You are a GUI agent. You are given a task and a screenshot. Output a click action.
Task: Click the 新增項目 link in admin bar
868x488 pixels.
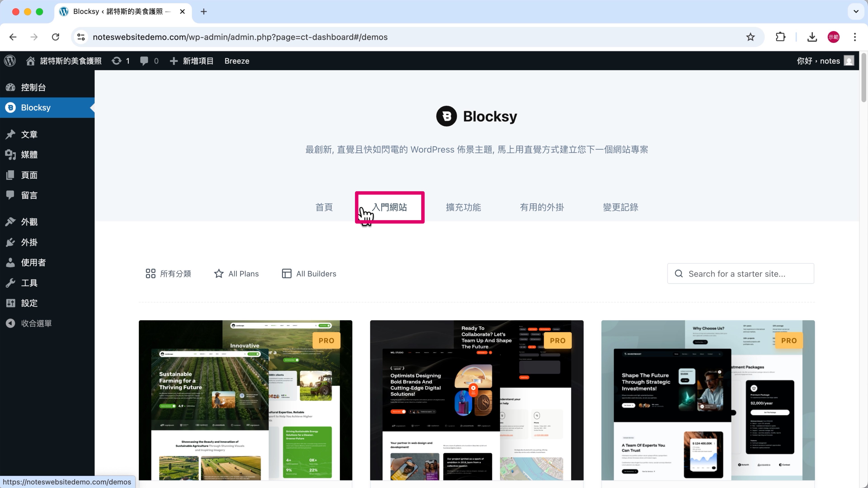click(x=192, y=61)
